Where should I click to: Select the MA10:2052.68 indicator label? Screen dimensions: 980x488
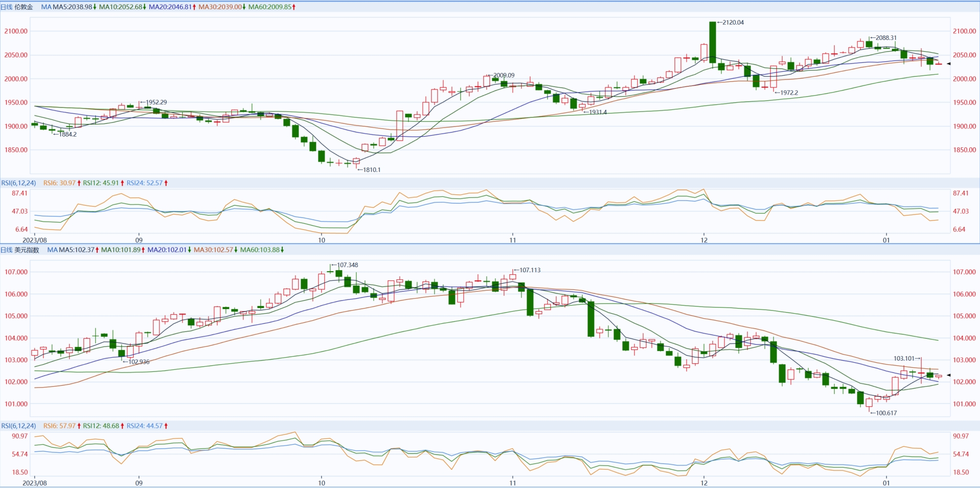tap(122, 7)
